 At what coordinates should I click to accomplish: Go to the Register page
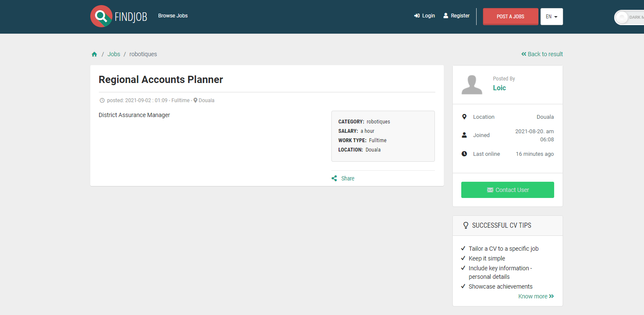[x=456, y=16]
